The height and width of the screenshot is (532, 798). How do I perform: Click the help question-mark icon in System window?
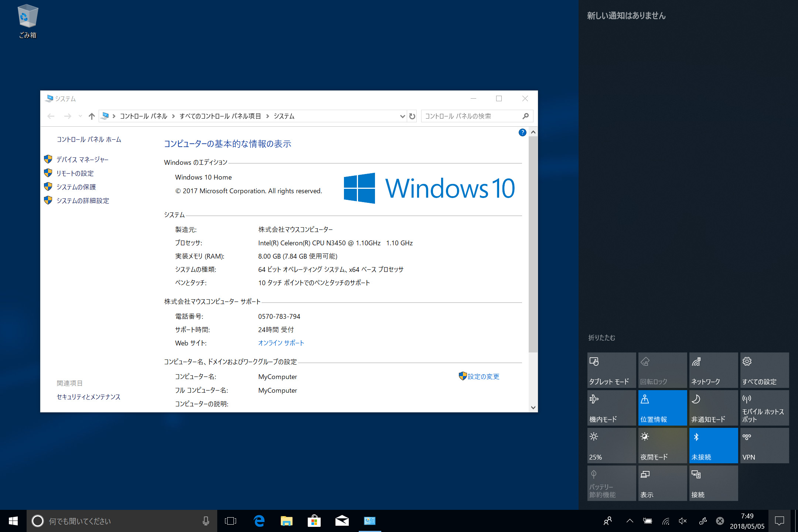[x=522, y=133]
